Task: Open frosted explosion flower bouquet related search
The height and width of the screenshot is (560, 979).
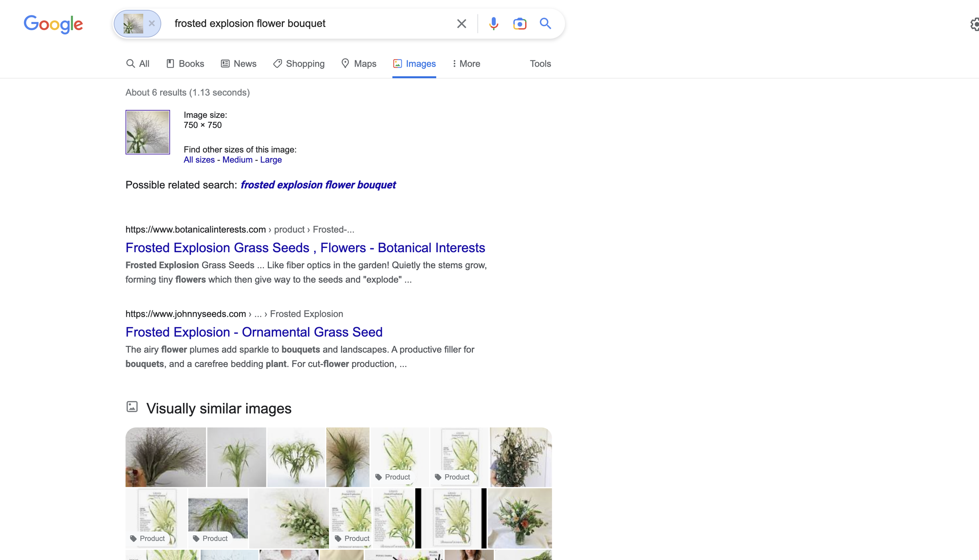Action: (x=318, y=185)
